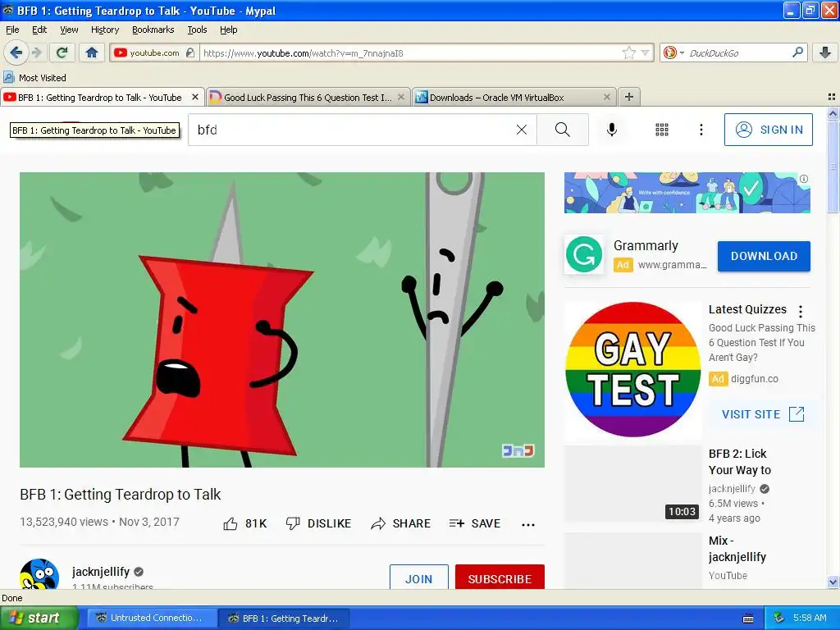Viewport: 840px width, 630px height.
Task: Switch to Untrusted Connection taskbar window
Action: pos(151,618)
